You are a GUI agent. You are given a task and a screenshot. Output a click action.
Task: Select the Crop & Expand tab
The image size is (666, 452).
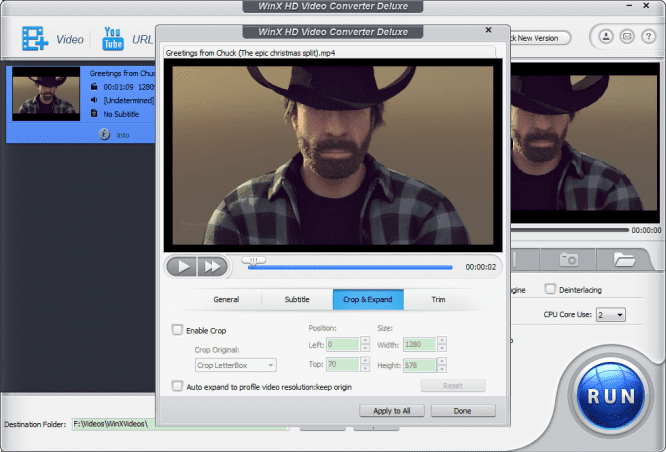368,299
